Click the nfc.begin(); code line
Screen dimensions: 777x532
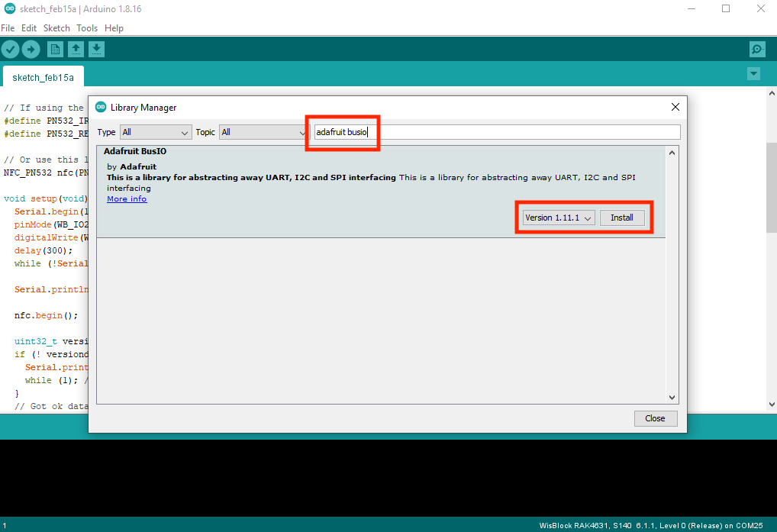coord(46,315)
